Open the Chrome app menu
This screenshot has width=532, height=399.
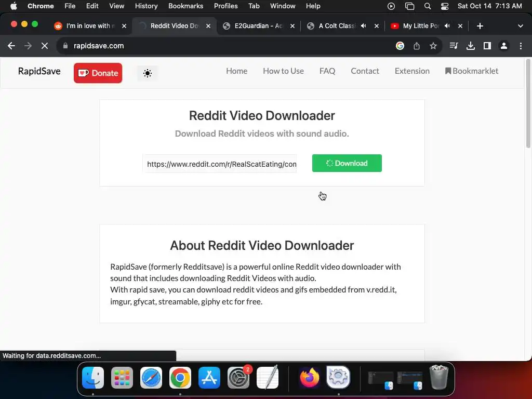pos(41,6)
